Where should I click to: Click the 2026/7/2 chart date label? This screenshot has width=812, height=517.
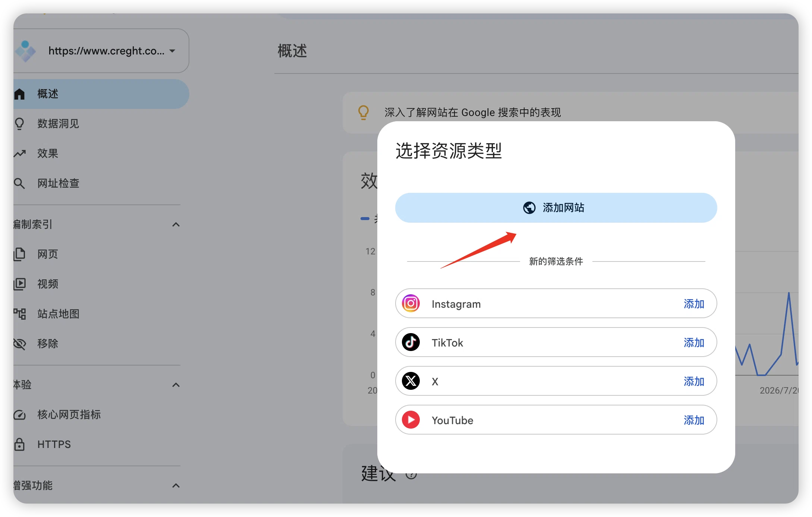(x=779, y=391)
